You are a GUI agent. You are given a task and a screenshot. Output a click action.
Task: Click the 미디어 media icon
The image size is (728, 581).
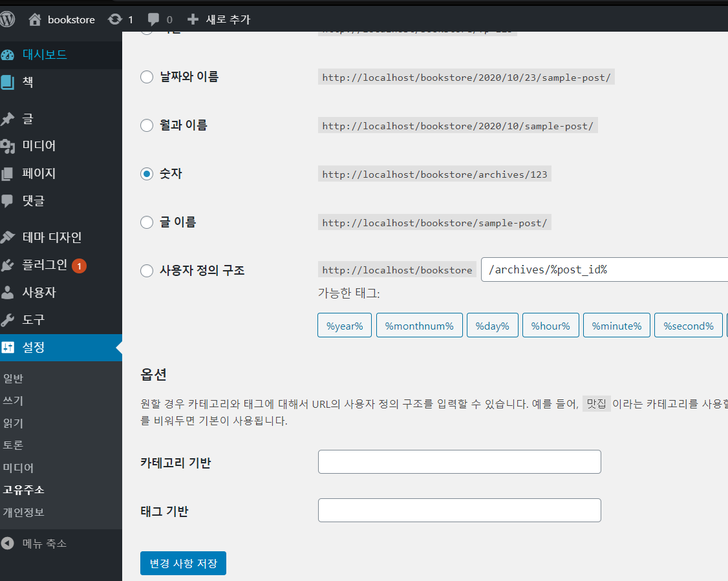click(x=7, y=146)
